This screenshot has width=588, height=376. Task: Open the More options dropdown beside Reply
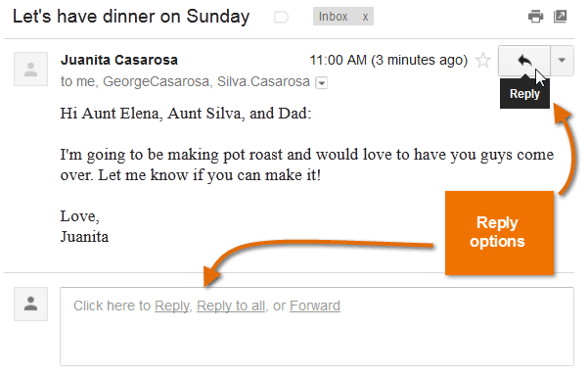coord(562,61)
